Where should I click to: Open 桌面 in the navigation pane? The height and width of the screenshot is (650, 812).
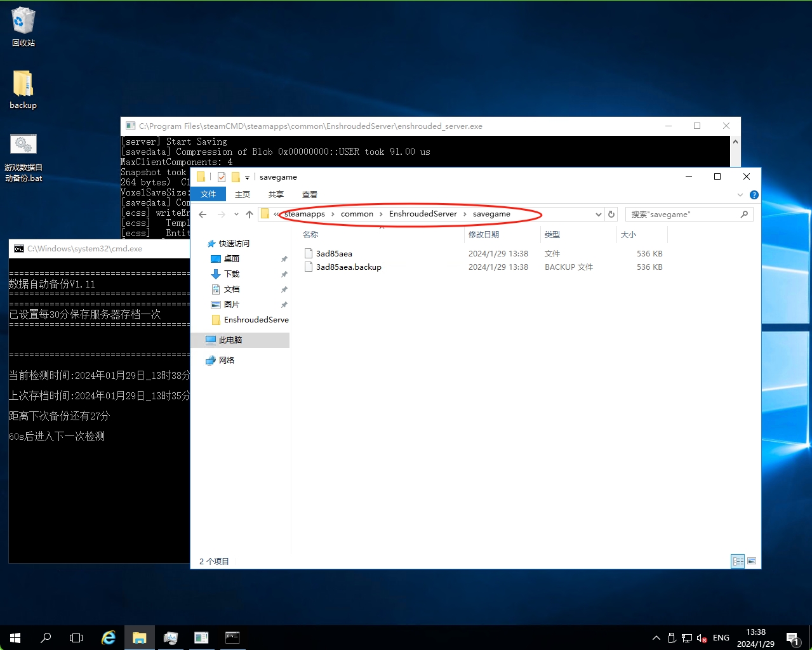(231, 259)
